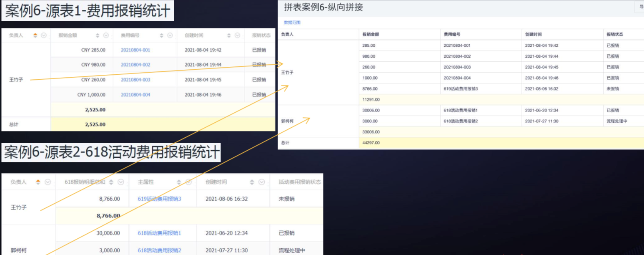Sort by 负责人 in 618活动费用报销统计 table
The image size is (644, 255).
(x=38, y=182)
